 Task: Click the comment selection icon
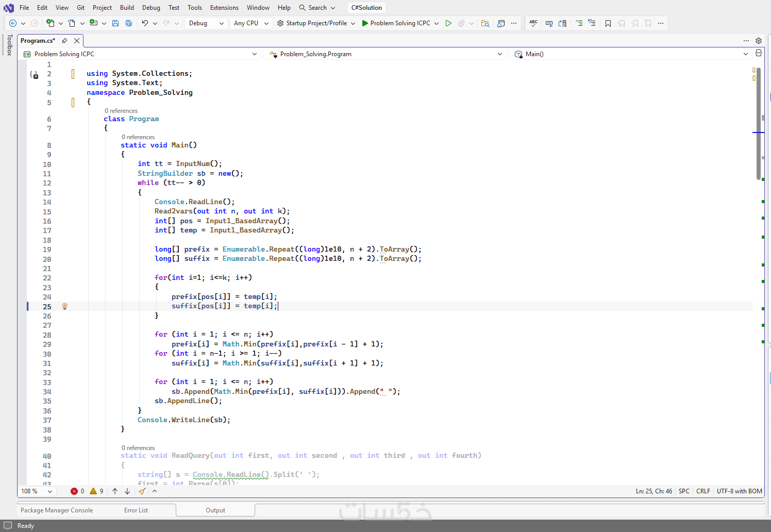(549, 23)
